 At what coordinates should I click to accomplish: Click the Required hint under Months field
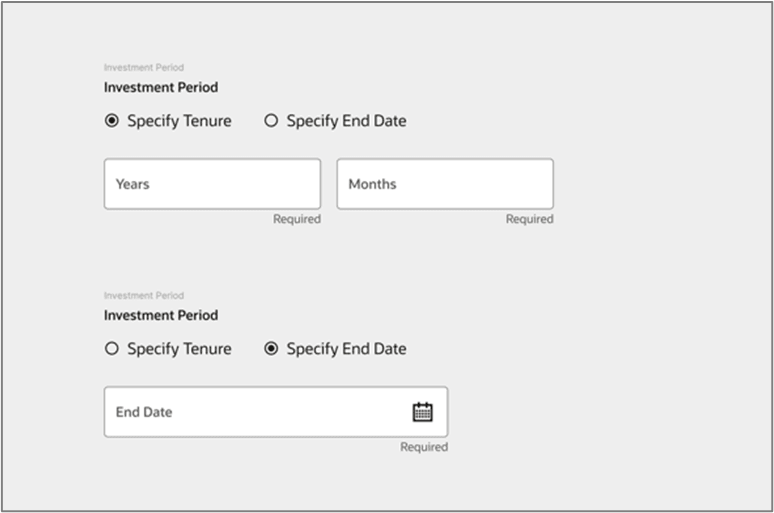tap(529, 219)
